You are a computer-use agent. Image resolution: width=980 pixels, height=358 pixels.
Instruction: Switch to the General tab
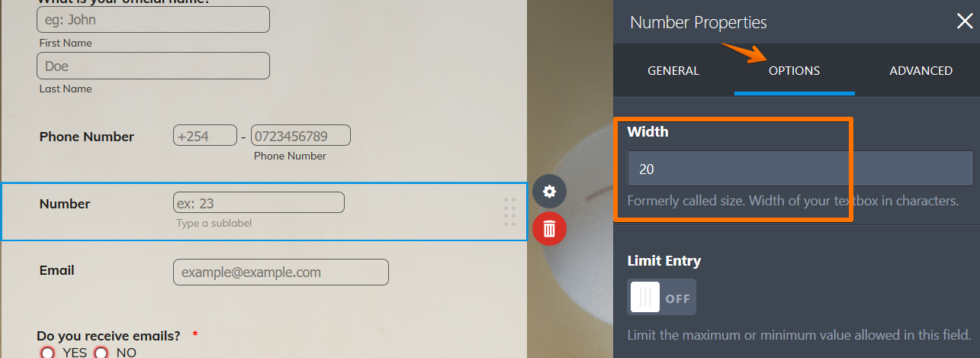pyautogui.click(x=673, y=70)
